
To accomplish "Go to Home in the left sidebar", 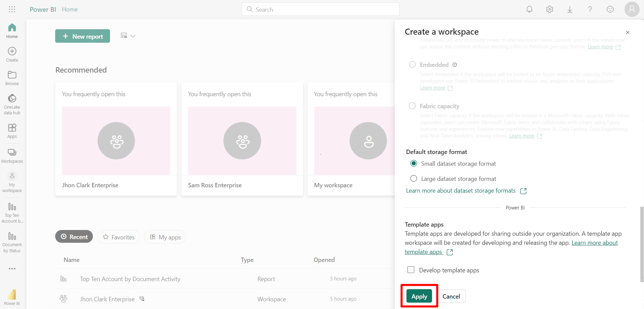I will (12, 31).
